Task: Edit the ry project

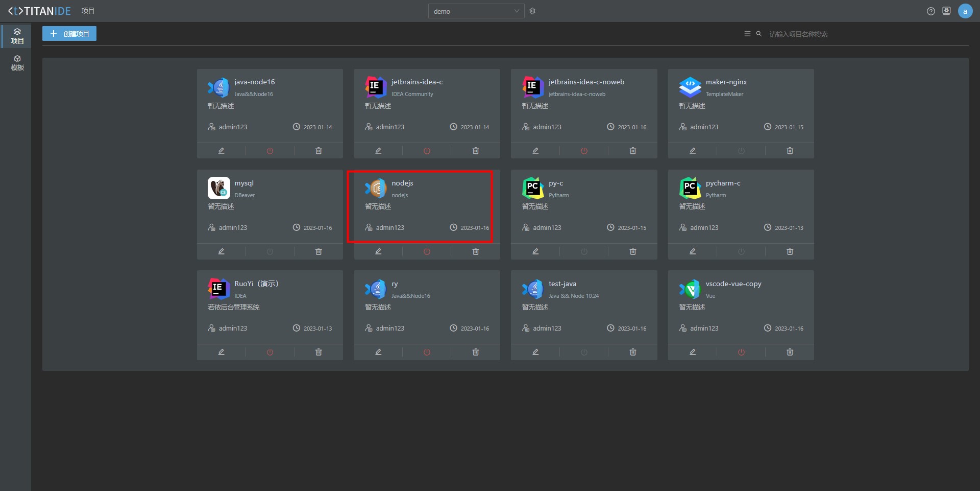Action: pos(378,352)
